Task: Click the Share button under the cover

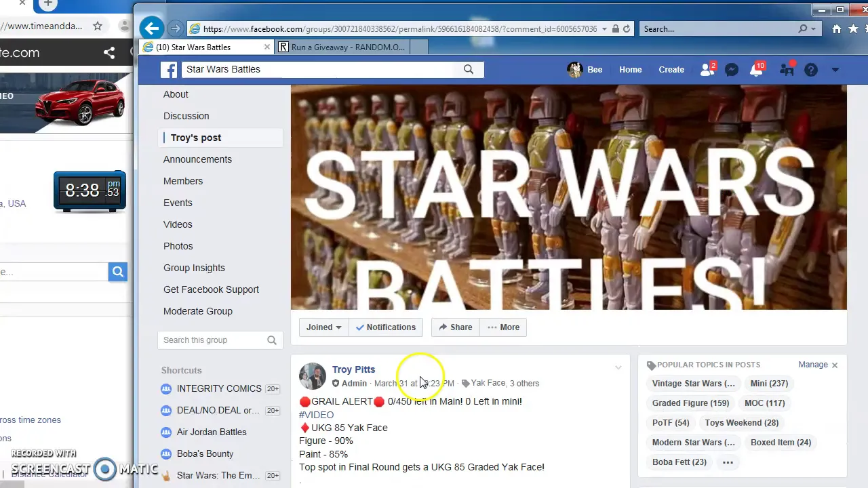Action: point(455,327)
